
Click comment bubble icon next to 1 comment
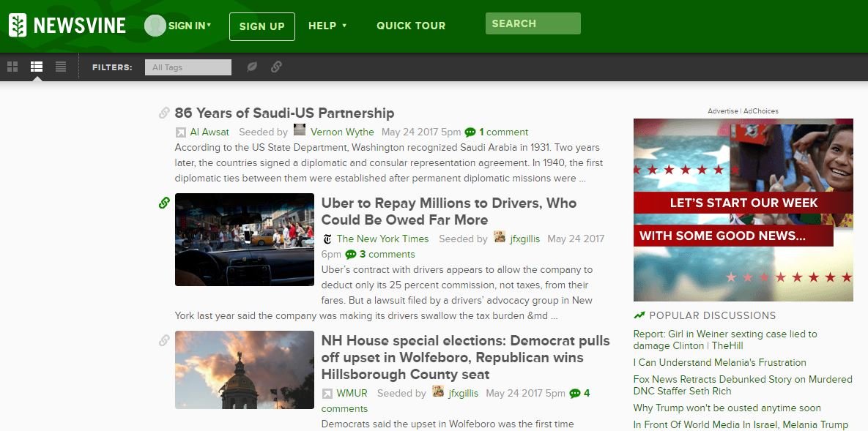coord(470,132)
